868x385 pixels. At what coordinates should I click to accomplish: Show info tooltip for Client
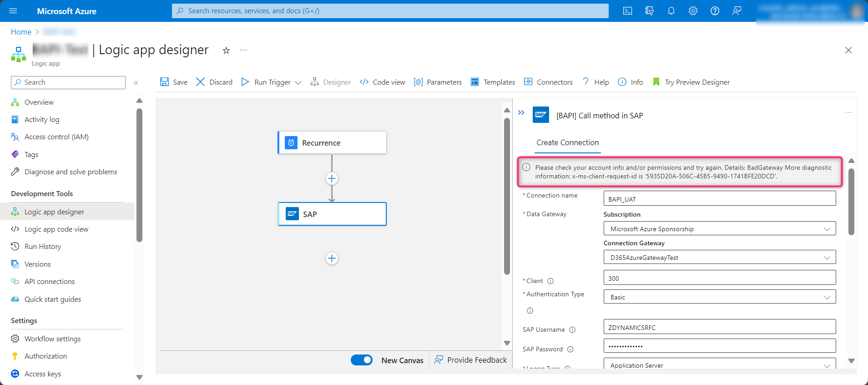[x=550, y=281]
